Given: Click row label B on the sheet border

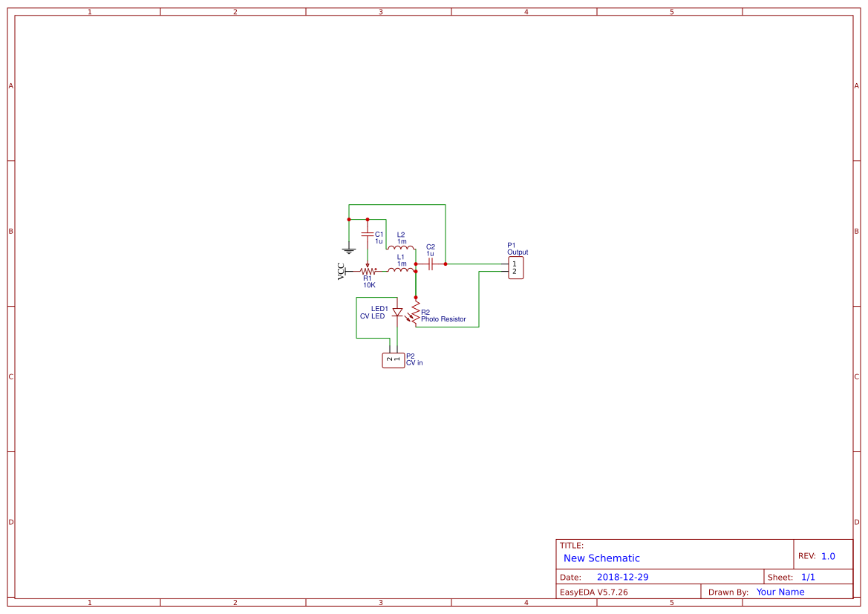Looking at the screenshot, I should coord(10,231).
